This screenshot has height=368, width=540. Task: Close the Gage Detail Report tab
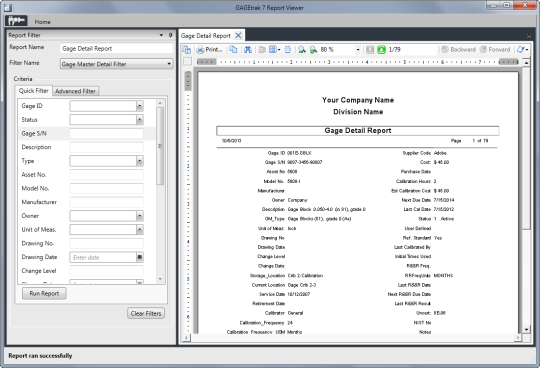click(238, 35)
